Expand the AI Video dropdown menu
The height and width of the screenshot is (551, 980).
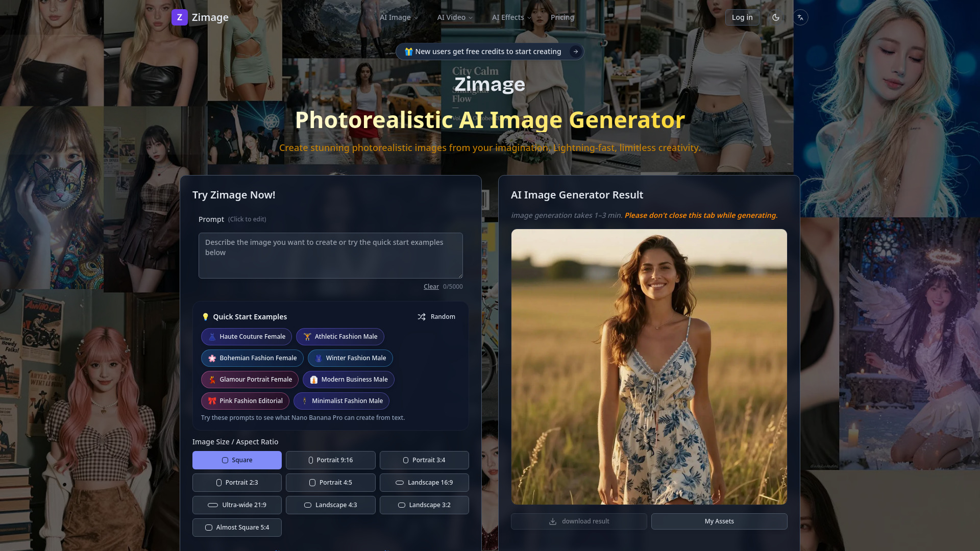click(455, 17)
